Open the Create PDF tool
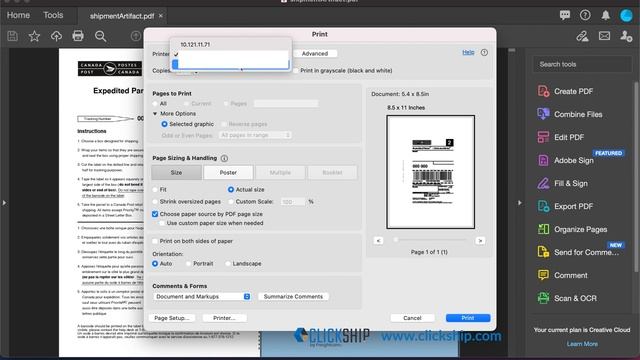Viewport: 640px width, 360px height. (565, 91)
